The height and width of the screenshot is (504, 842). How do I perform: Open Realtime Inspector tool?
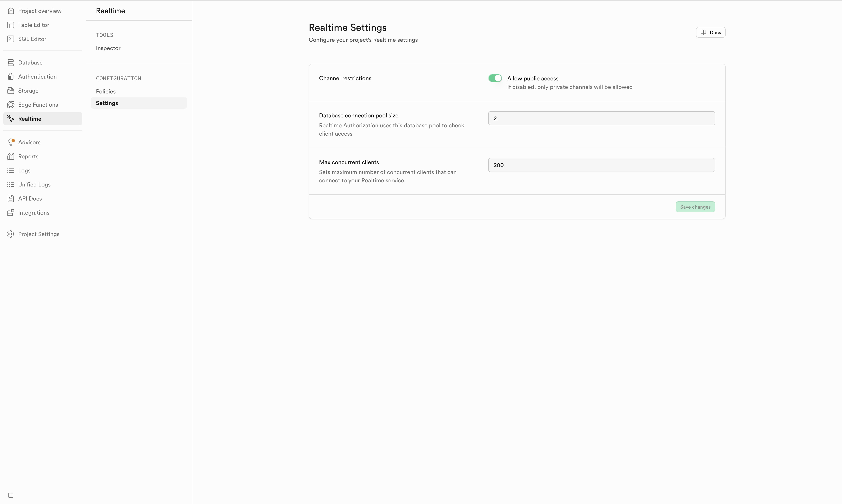coord(139,48)
